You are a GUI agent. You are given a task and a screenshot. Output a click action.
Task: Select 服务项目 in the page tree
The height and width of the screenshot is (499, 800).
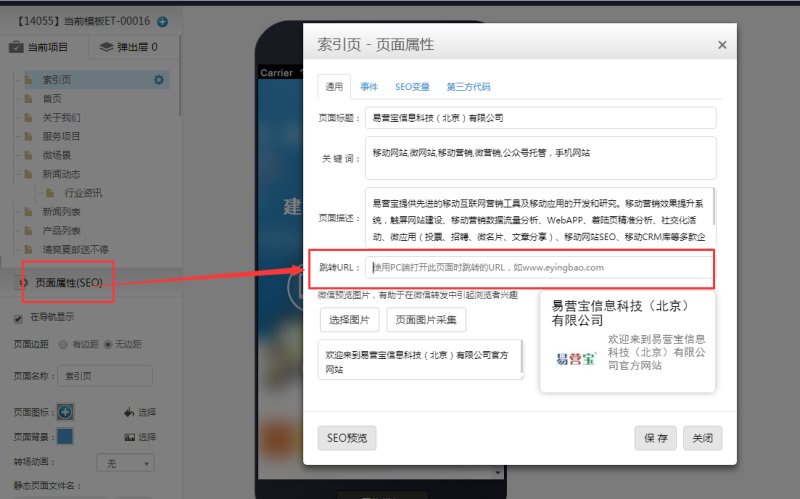click(x=61, y=136)
